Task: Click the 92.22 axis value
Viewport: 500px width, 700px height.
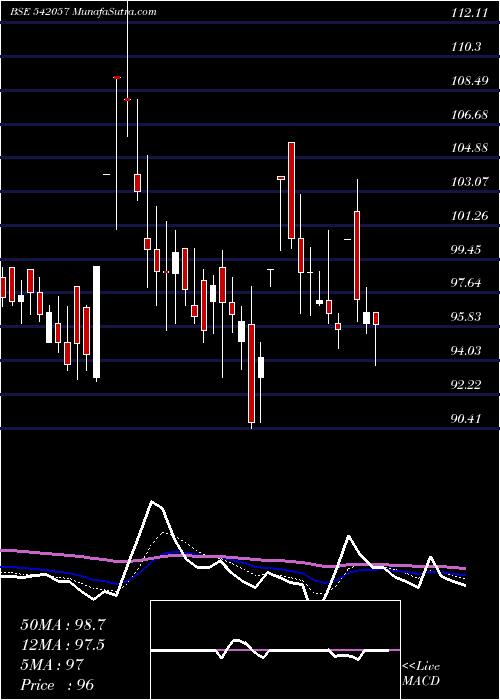Action: (467, 384)
